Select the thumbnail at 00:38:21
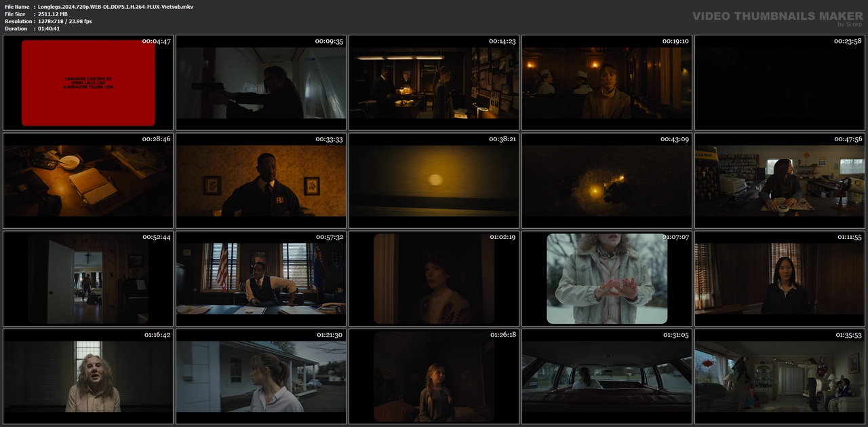868x427 pixels. (x=434, y=181)
